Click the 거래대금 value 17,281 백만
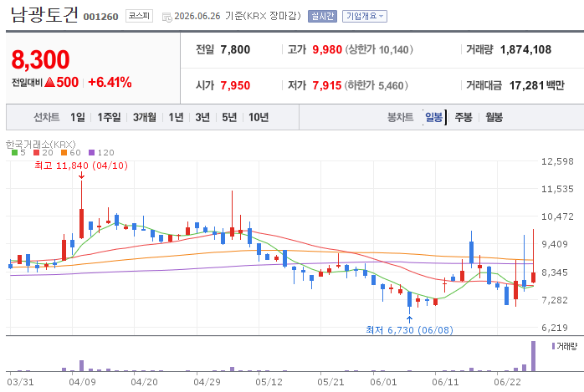 tap(536, 85)
